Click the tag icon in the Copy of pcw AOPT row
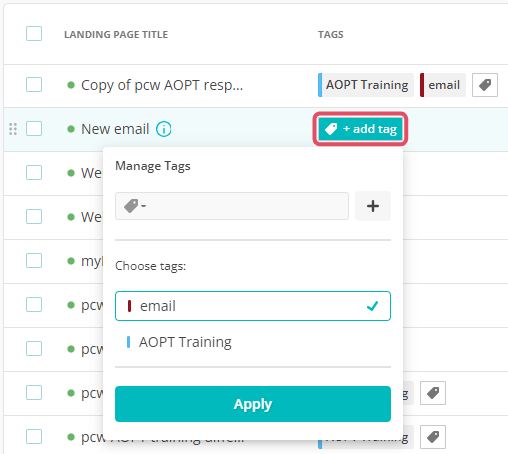Image resolution: width=508 pixels, height=454 pixels. pos(485,85)
